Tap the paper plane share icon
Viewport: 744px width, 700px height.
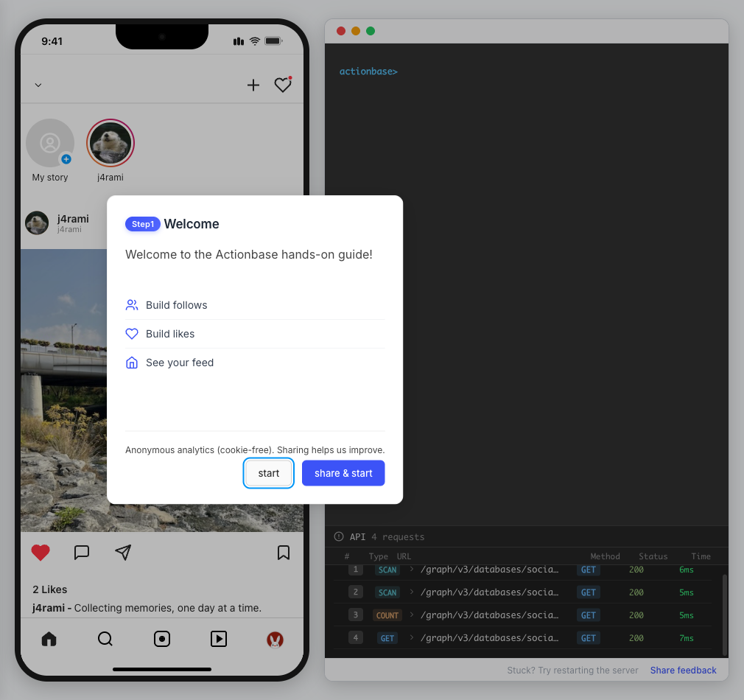[123, 553]
